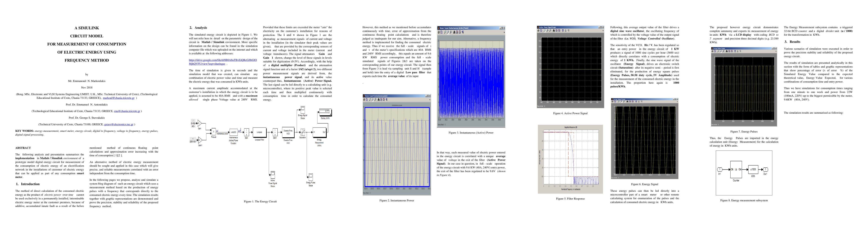Click the floating scope icon in Energy Pulses Scope
868x225 pixels.
(735, 51)
